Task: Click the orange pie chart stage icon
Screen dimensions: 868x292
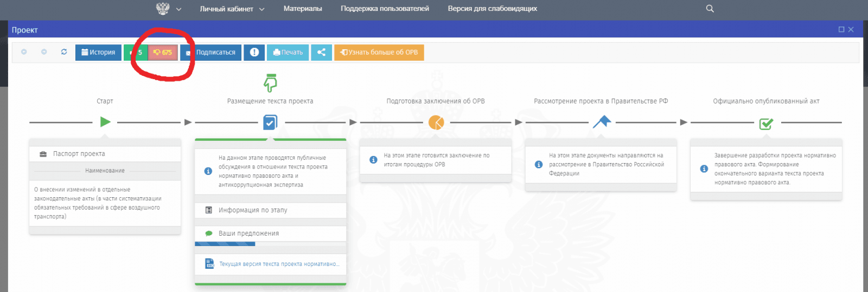Action: pyautogui.click(x=436, y=122)
